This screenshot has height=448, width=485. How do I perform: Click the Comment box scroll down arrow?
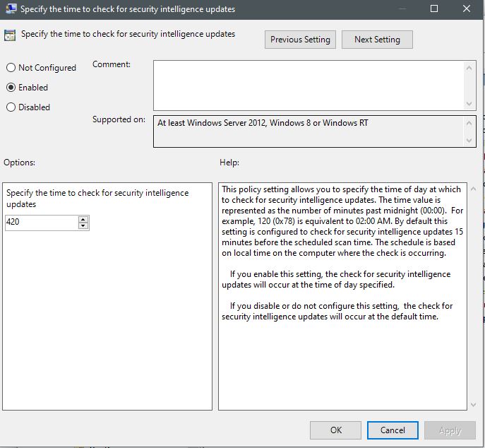tap(469, 104)
